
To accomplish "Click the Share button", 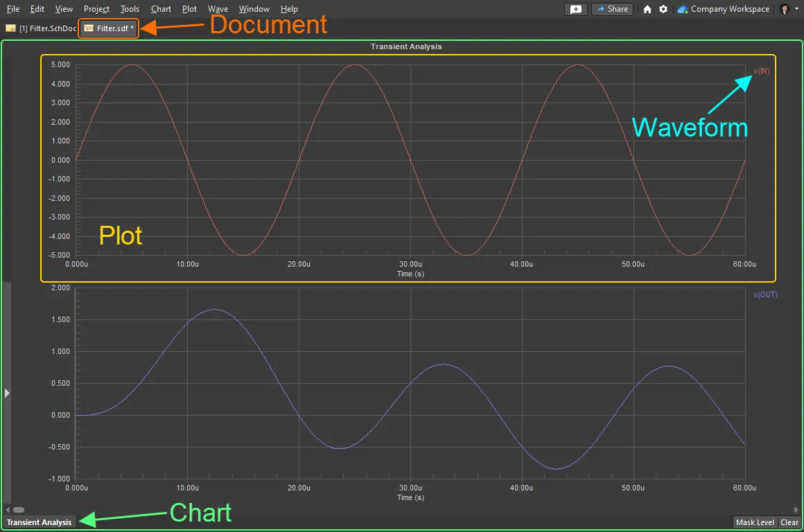I will (x=613, y=9).
